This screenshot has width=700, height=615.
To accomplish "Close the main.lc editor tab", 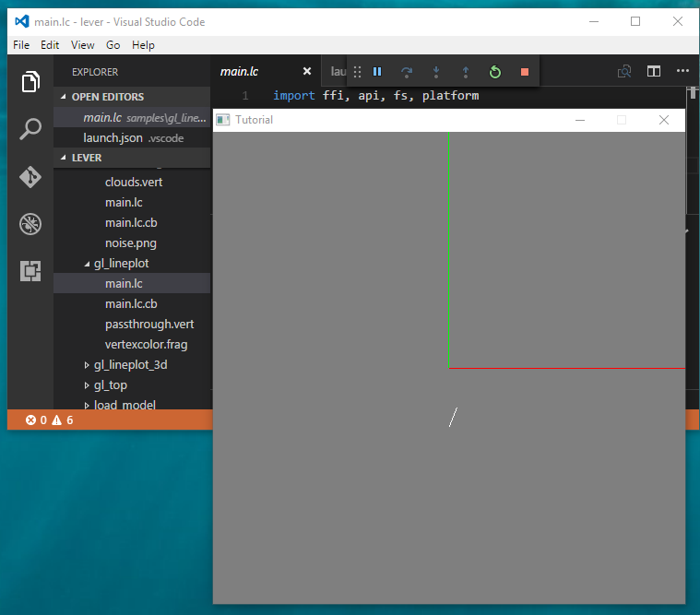I will 307,71.
